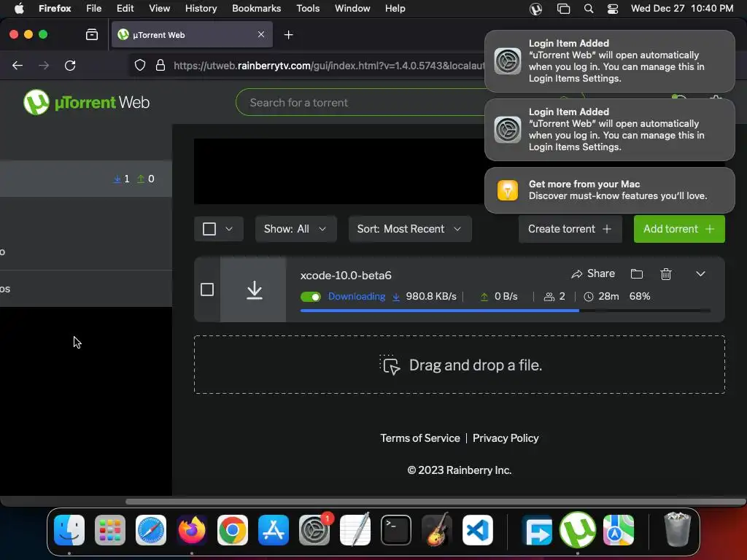Image resolution: width=747 pixels, height=560 pixels.
Task: Click the Create torrent button
Action: [570, 229]
